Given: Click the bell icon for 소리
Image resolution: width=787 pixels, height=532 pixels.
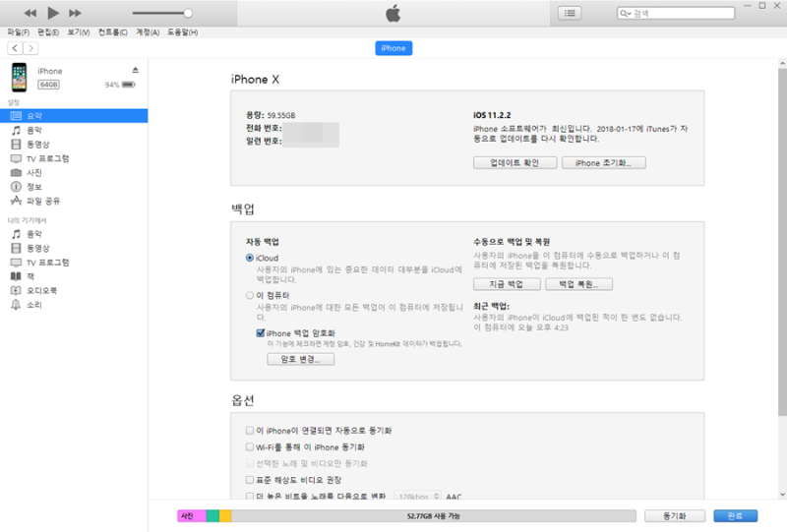Looking at the screenshot, I should tap(16, 305).
